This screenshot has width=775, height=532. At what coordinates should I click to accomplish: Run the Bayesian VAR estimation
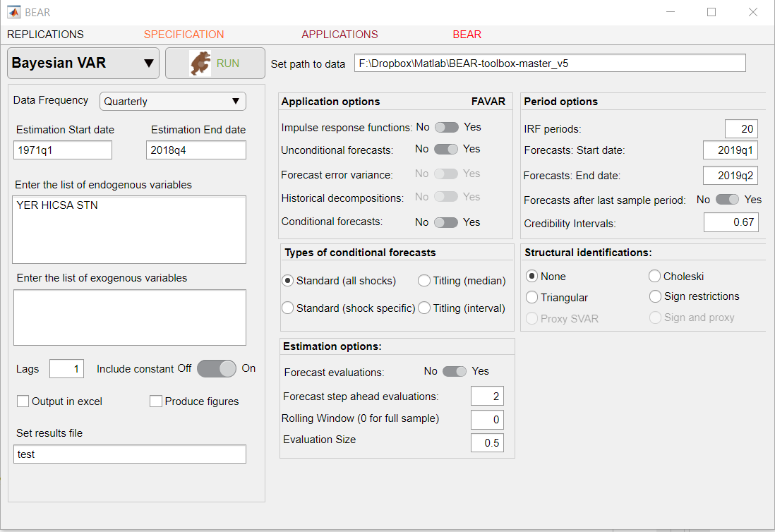215,64
